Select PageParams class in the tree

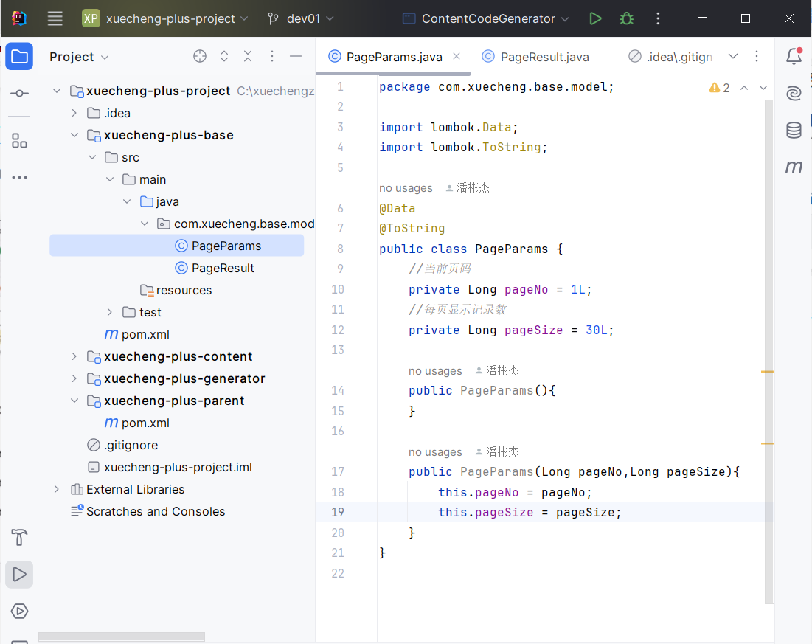point(176,246)
